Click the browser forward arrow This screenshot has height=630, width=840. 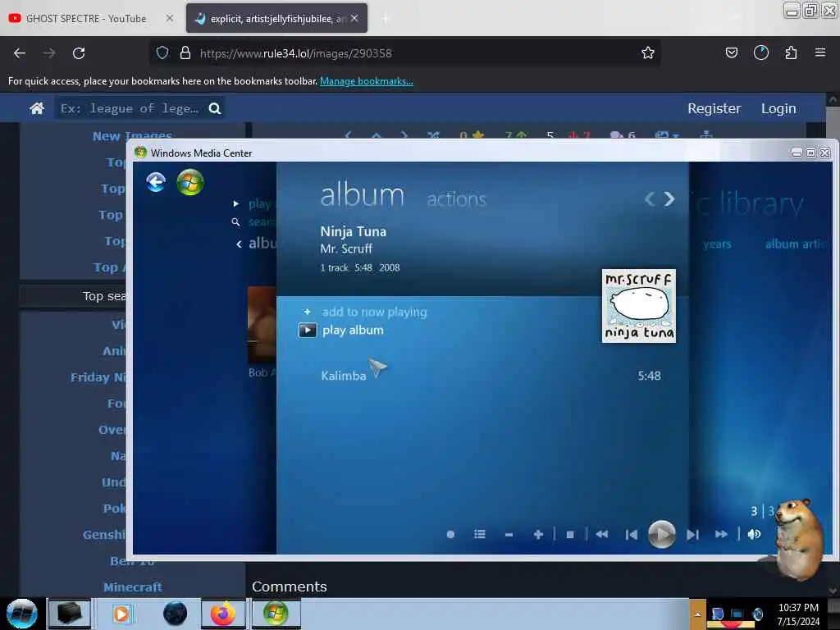click(48, 53)
